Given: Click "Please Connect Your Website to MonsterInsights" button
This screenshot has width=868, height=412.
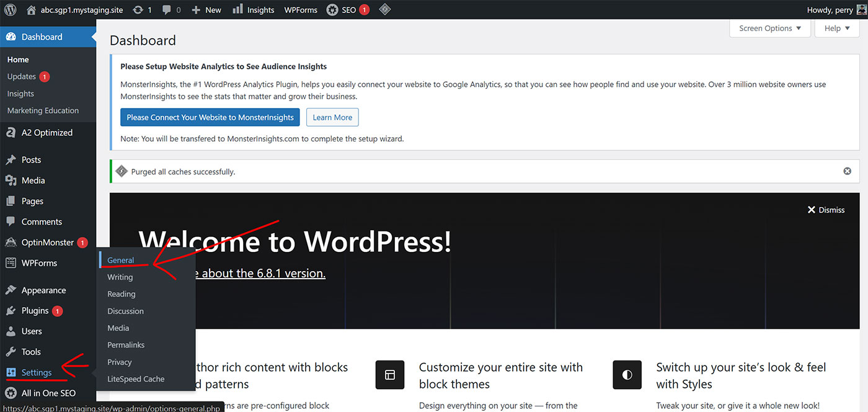Looking at the screenshot, I should coord(211,117).
